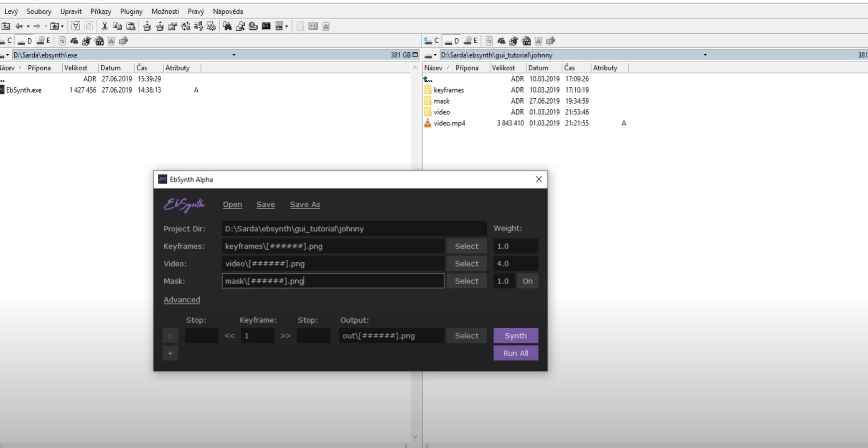Expand the right panel path history dropdown

click(705, 55)
